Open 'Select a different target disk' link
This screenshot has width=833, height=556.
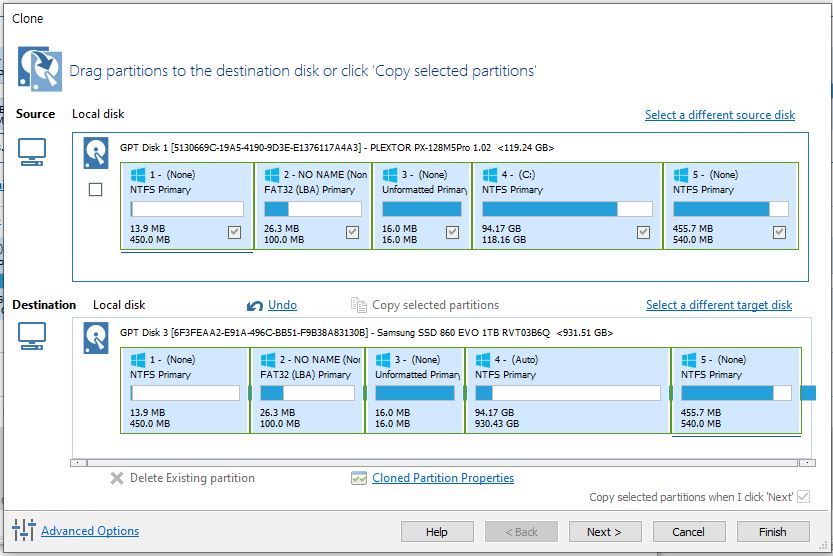click(719, 305)
